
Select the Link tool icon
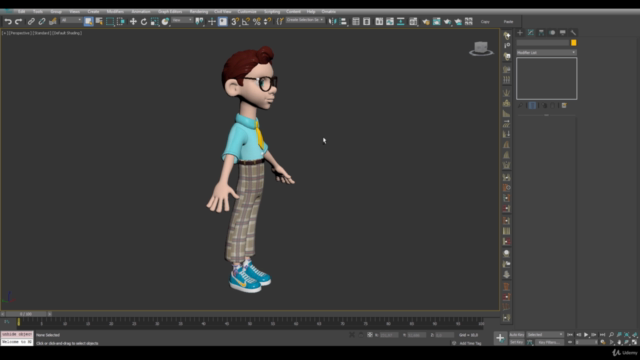pos(31,22)
